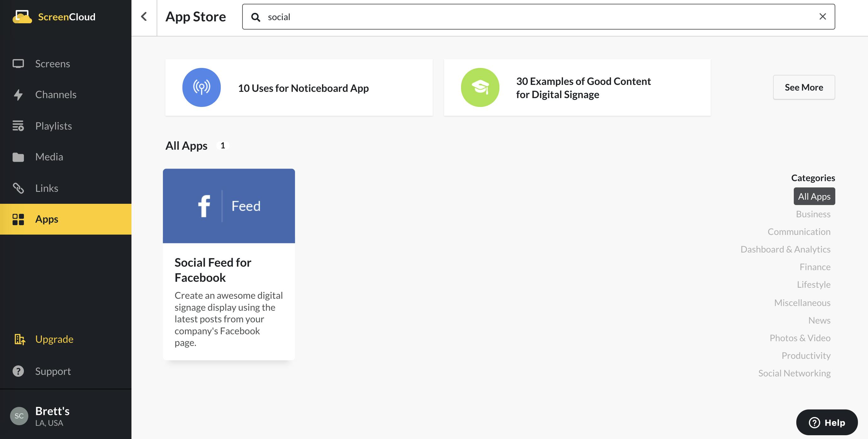Open 10 Uses for Noticeboard App card
This screenshot has width=868, height=439.
coord(299,88)
